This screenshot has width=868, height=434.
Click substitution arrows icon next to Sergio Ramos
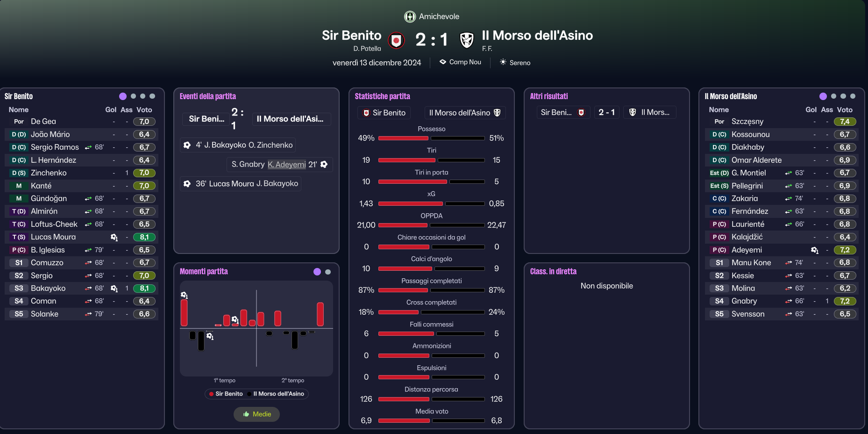pyautogui.click(x=88, y=147)
